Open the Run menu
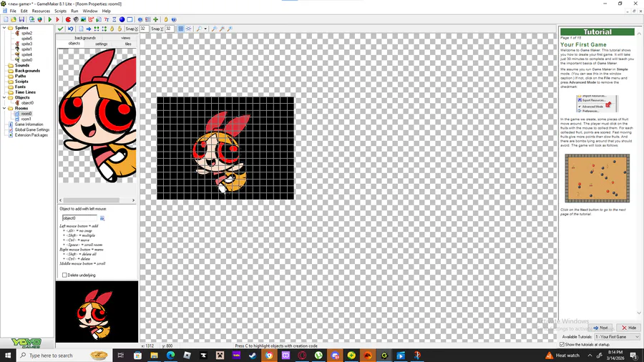 (x=74, y=11)
